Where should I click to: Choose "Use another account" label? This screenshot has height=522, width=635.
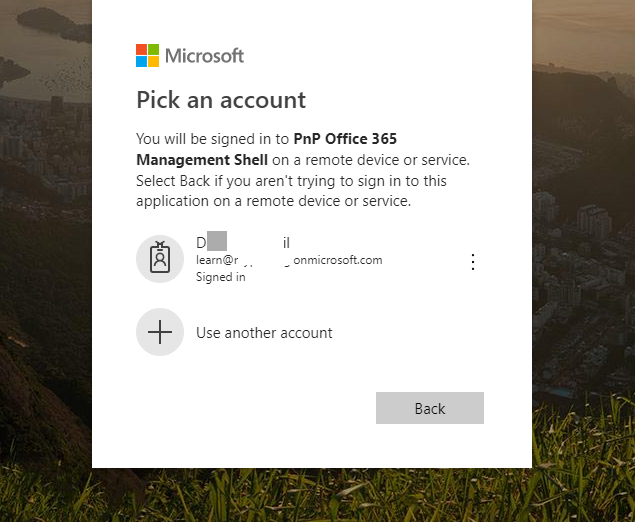(264, 333)
